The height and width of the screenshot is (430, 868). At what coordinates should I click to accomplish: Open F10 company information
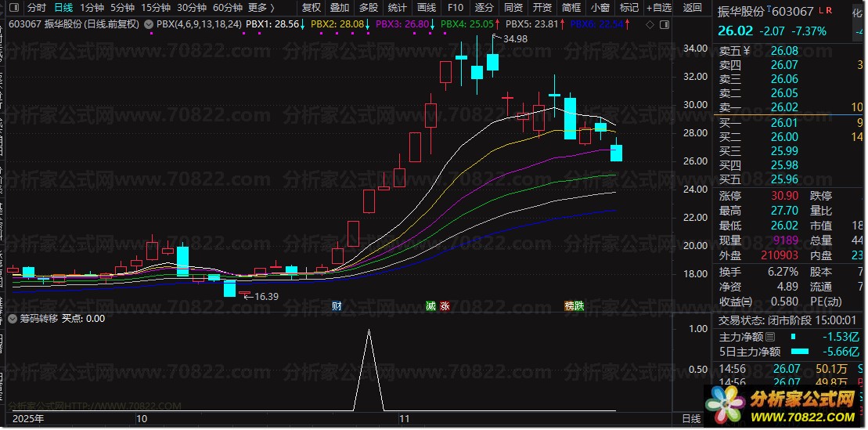click(455, 8)
